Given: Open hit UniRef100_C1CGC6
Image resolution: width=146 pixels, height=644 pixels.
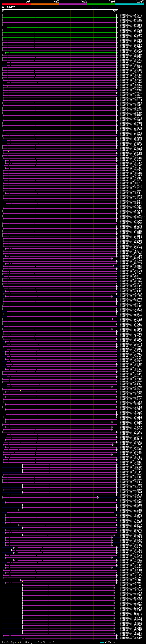Looking at the screenshot, I should [131, 593].
